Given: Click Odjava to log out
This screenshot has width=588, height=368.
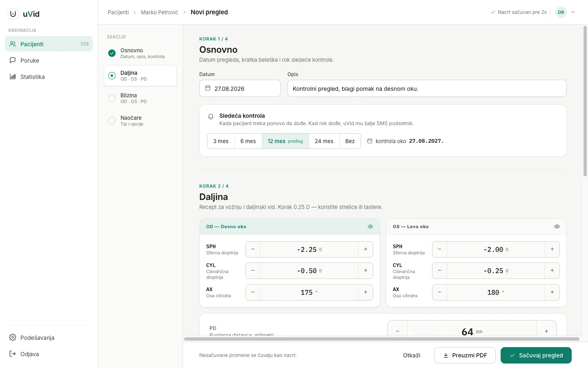Looking at the screenshot, I should [x=49, y=354].
